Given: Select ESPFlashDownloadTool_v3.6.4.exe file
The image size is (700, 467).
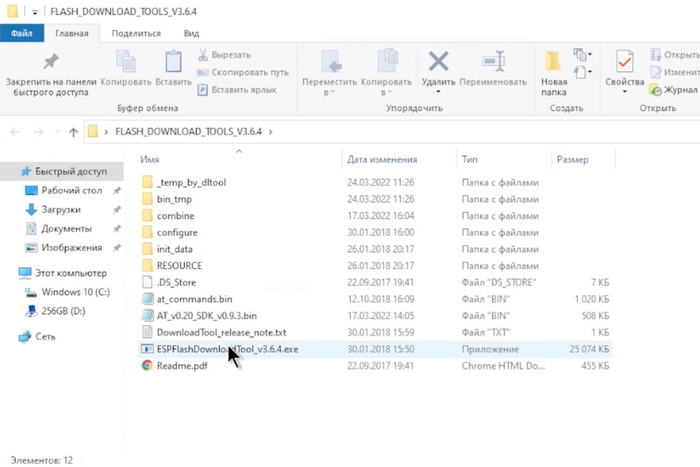Looking at the screenshot, I should [227, 349].
